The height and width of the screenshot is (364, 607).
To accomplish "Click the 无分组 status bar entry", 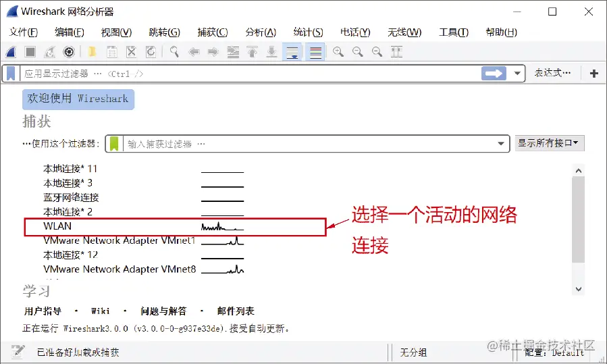I will point(413,353).
